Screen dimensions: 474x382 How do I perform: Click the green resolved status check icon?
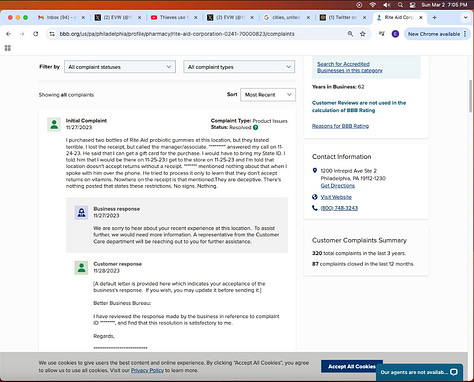256,127
